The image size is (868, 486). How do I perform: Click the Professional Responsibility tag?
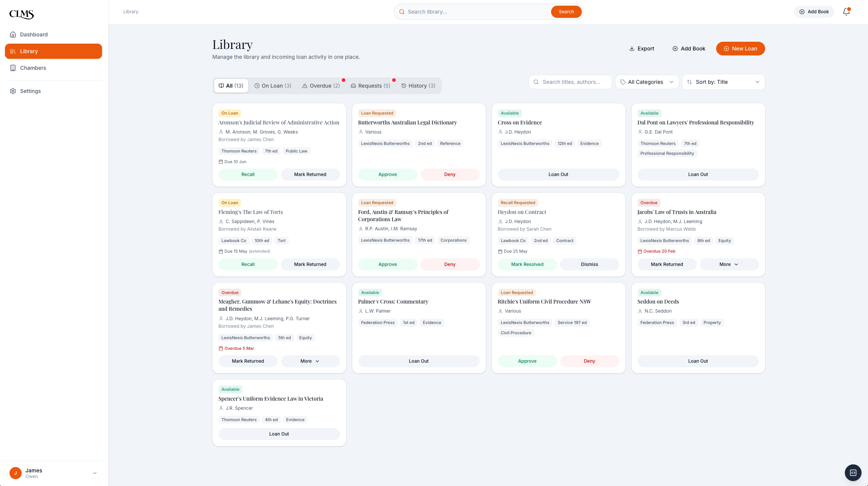[667, 153]
